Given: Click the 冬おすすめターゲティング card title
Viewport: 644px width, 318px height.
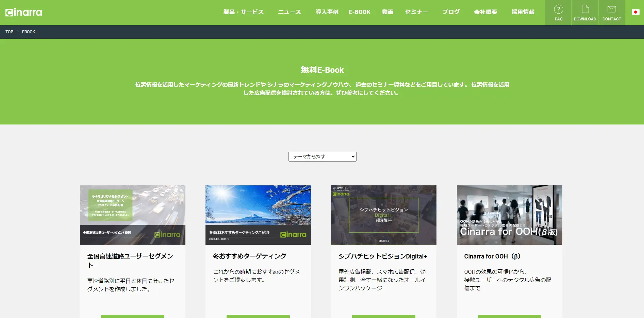Looking at the screenshot, I should coord(250,256).
